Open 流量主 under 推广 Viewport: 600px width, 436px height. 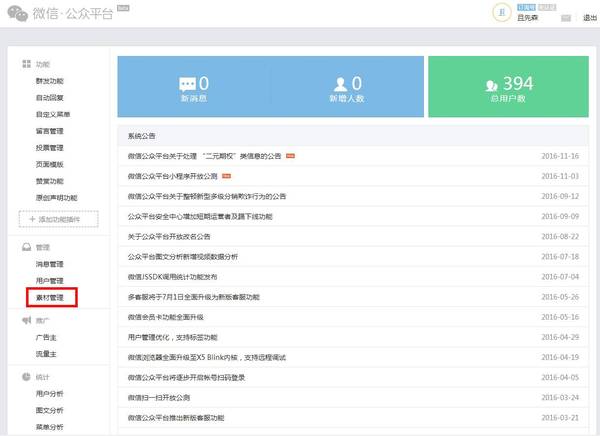46,354
